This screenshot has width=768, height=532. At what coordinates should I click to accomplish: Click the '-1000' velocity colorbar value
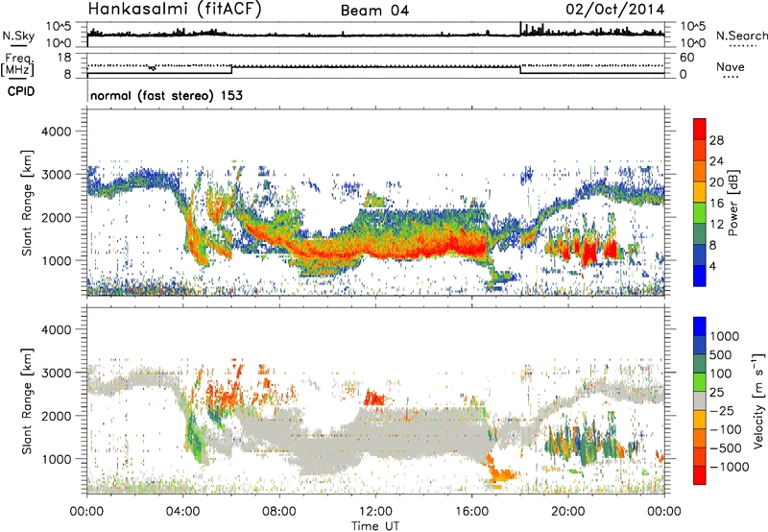[730, 467]
